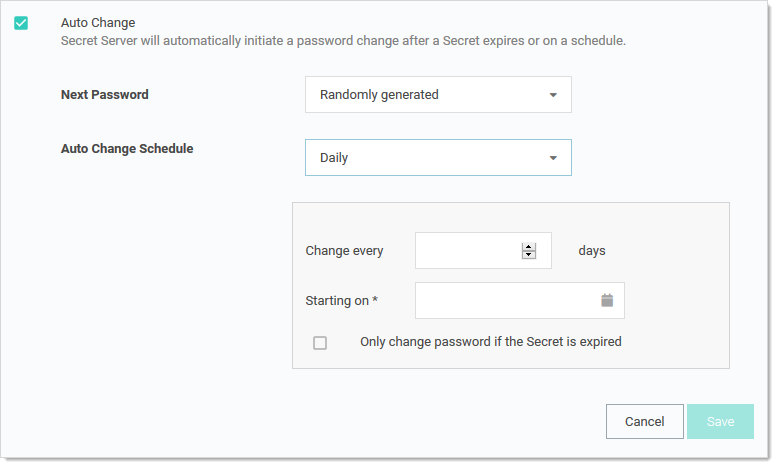Click the up arrow of days stepper

529,246
